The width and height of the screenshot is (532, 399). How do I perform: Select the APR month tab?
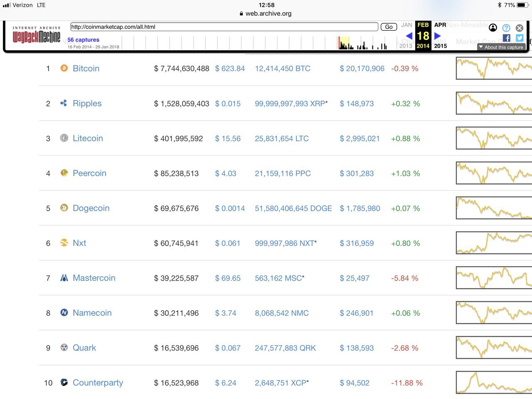click(x=440, y=25)
